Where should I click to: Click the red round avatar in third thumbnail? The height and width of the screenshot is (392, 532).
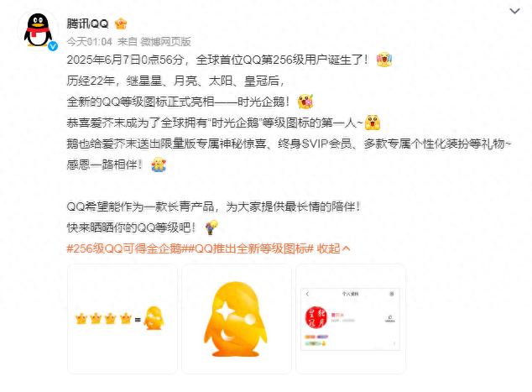click(x=316, y=317)
